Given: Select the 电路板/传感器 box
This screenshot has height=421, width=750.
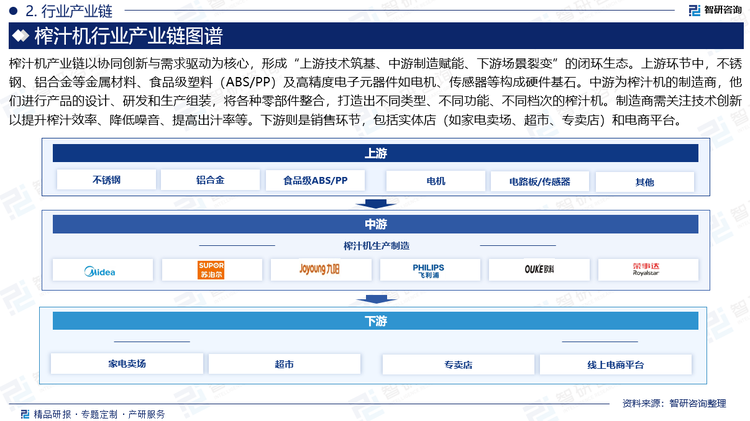Looking at the screenshot, I should click(540, 181).
